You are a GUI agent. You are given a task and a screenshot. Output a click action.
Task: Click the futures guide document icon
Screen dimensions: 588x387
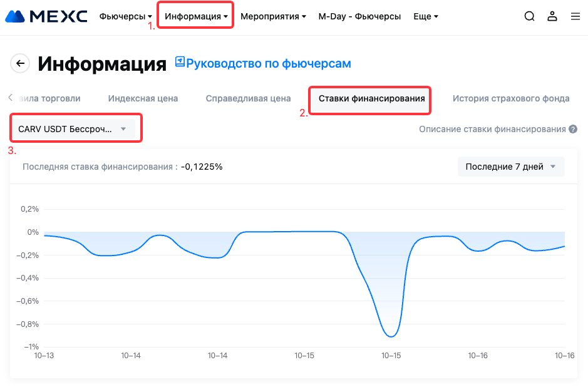click(x=180, y=62)
